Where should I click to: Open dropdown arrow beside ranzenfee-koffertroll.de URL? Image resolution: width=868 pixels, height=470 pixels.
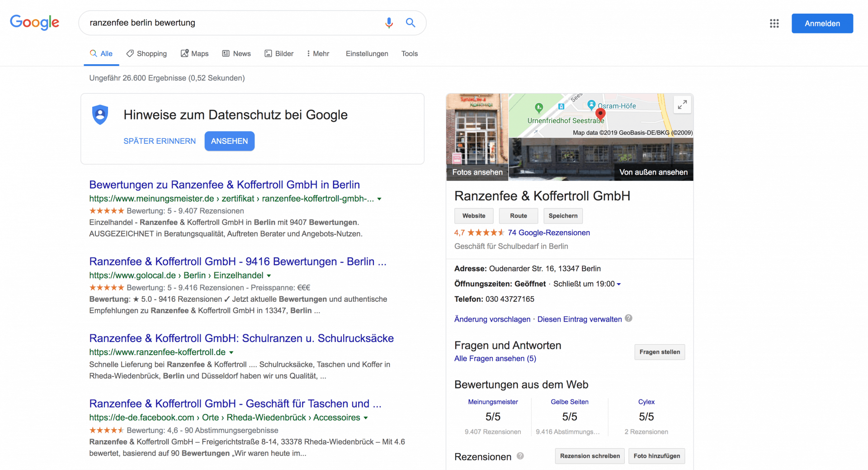(231, 352)
